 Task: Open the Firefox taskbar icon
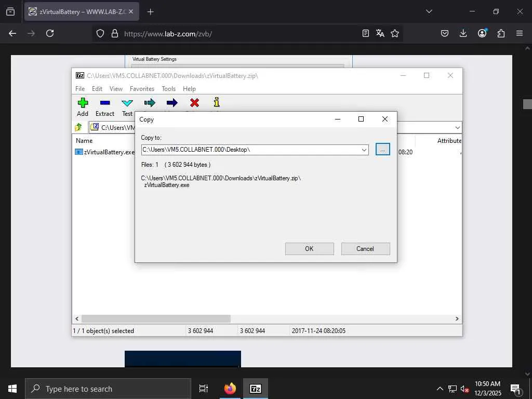click(x=230, y=389)
